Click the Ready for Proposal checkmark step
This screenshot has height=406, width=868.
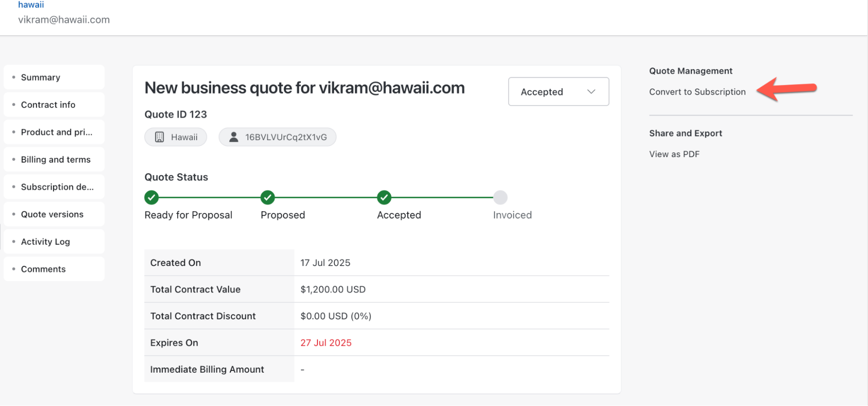point(152,197)
